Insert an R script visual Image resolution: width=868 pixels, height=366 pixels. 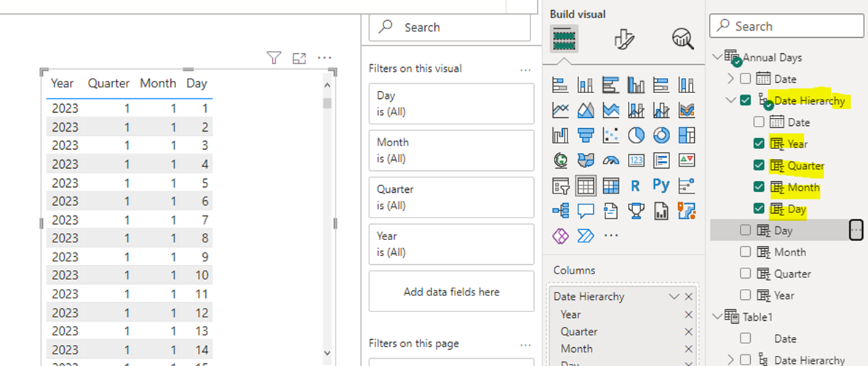point(636,186)
